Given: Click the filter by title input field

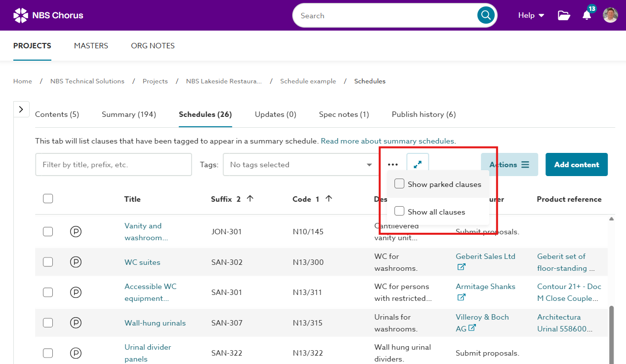Looking at the screenshot, I should pos(113,164).
